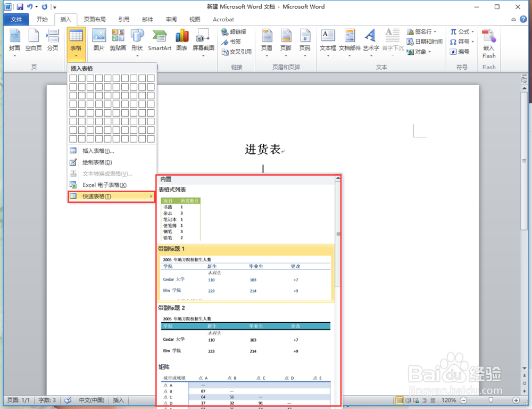Insert a Blank Page (空白页)

coord(33,41)
